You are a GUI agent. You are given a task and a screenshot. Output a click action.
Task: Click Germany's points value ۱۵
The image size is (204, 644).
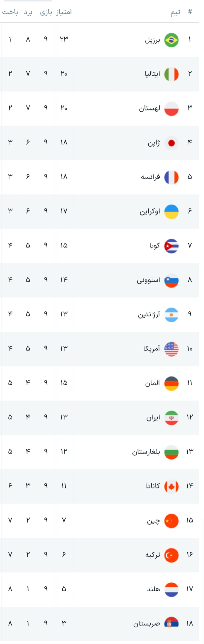(64, 383)
